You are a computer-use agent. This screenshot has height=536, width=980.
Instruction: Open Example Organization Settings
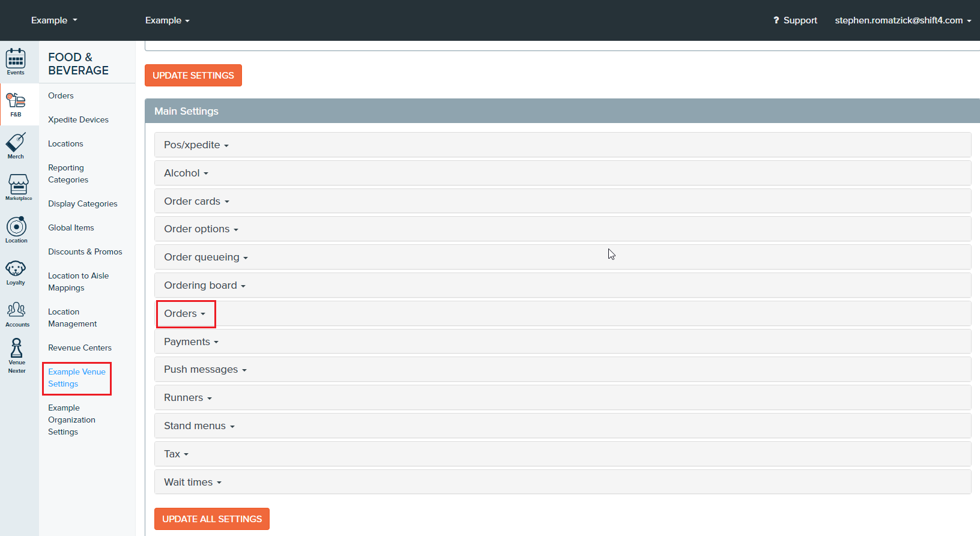tap(71, 420)
